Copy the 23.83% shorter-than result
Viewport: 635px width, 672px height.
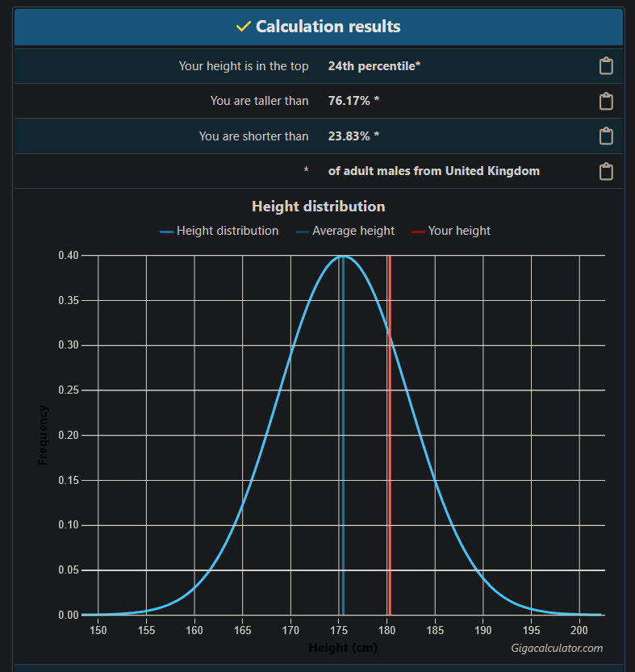click(606, 136)
